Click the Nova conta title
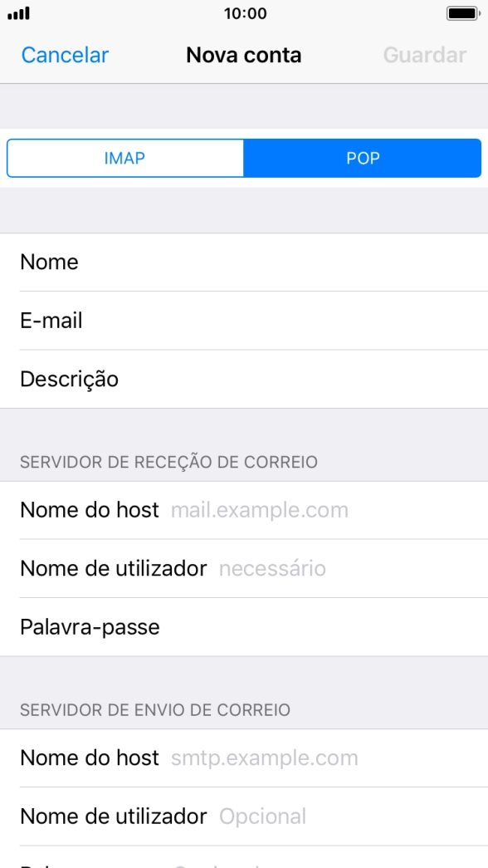This screenshot has width=488, height=868. [x=244, y=55]
